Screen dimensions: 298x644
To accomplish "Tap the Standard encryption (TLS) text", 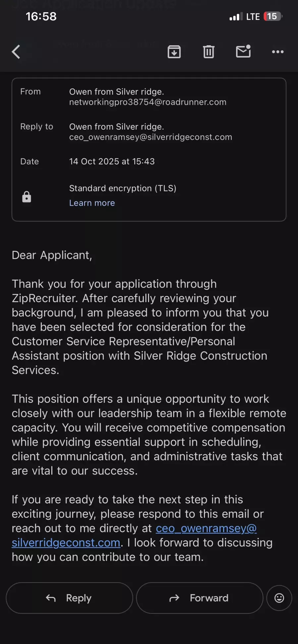I will (123, 188).
